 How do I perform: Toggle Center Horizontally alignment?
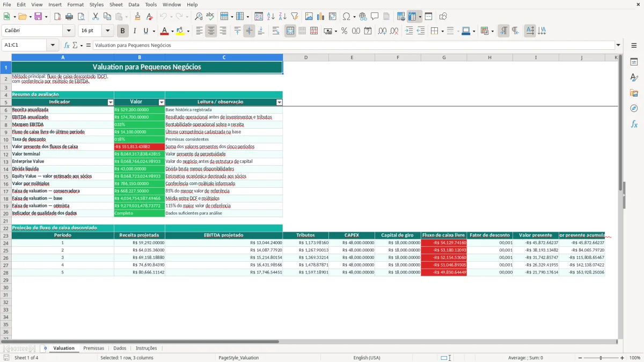point(211,31)
